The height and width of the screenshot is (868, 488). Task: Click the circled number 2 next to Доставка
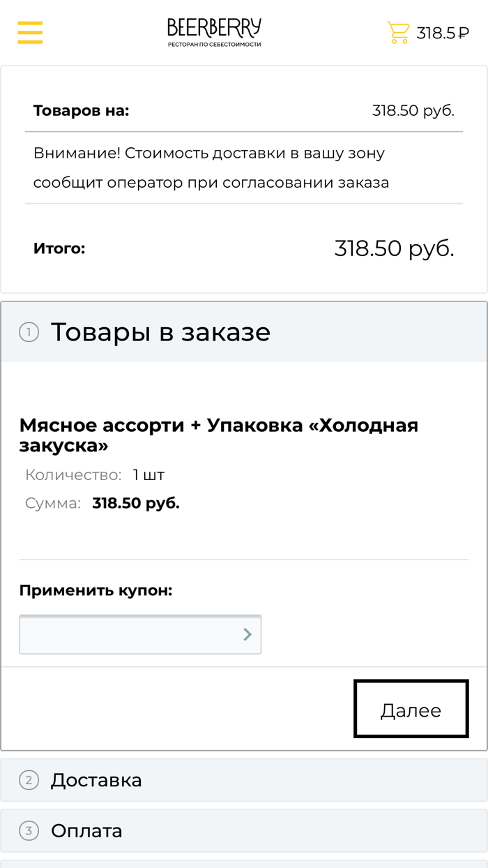[29, 780]
